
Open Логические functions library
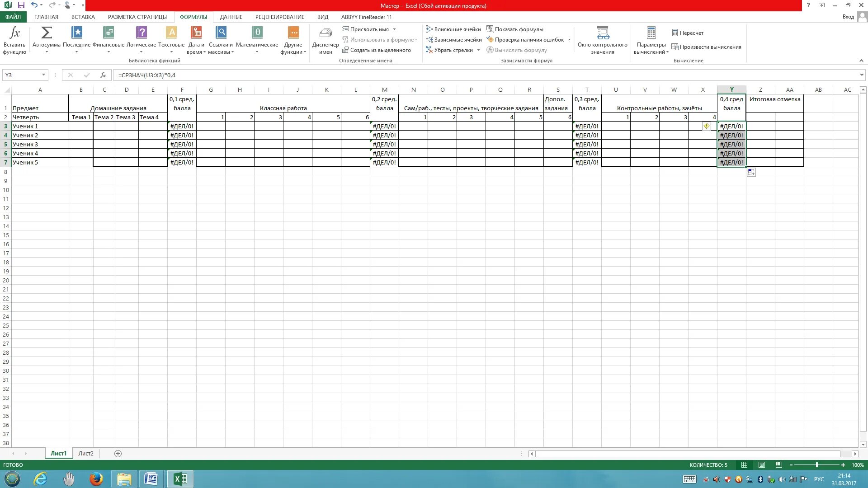142,40
